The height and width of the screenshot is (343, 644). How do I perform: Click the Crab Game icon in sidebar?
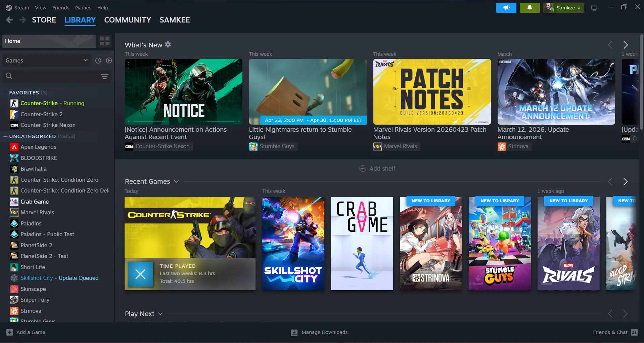point(14,202)
